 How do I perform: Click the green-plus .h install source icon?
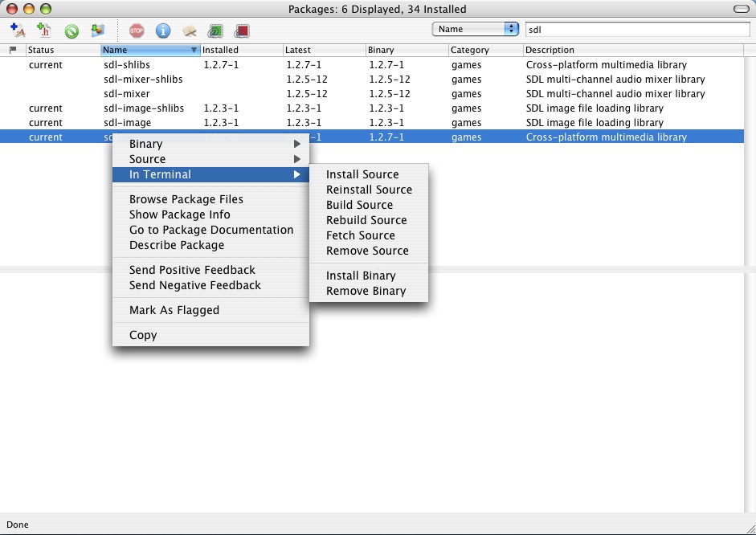44,31
